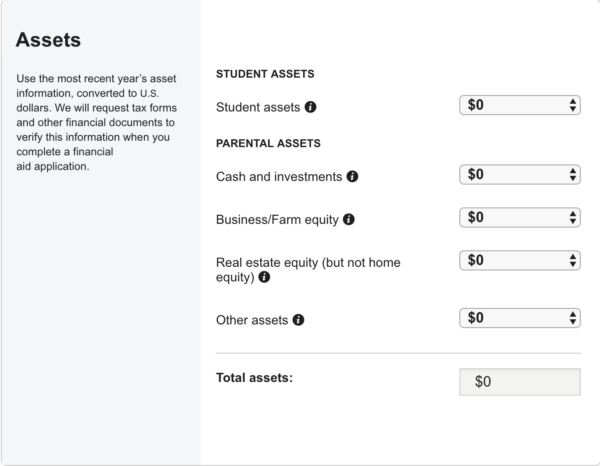This screenshot has height=466, width=600.
Task: Click the Other assets info icon
Action: pyautogui.click(x=298, y=321)
